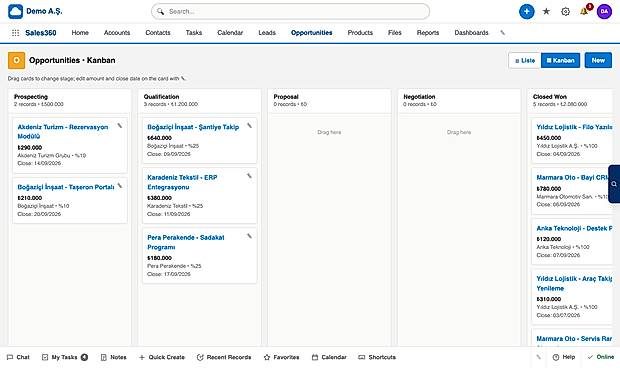This screenshot has width=620, height=368.
Task: Open the settings gear icon
Action: (x=565, y=11)
